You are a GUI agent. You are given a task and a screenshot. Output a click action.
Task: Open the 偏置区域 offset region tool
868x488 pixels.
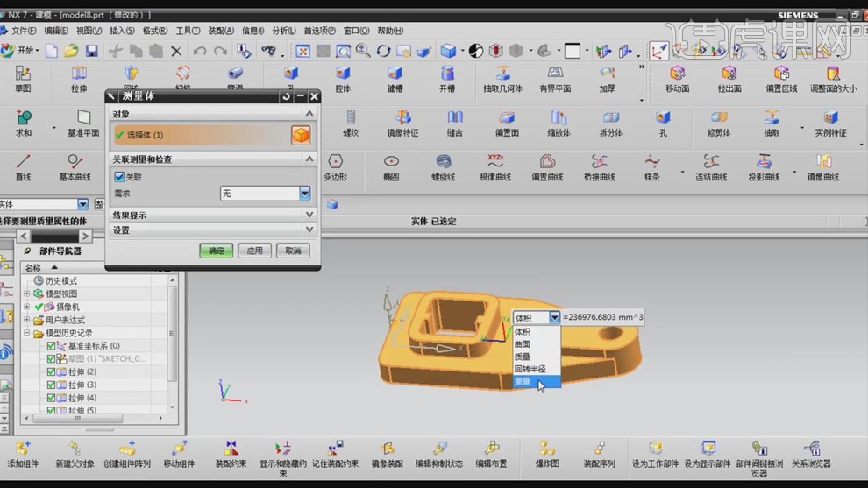point(782,79)
